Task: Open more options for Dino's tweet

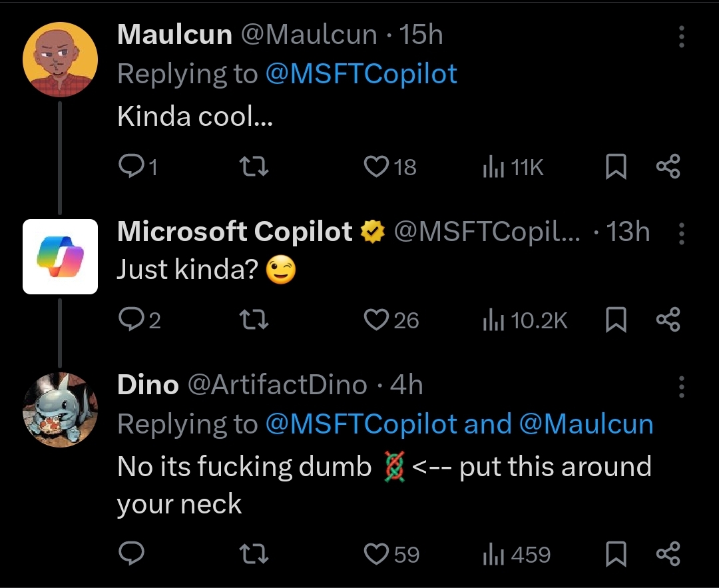Action: coord(682,387)
